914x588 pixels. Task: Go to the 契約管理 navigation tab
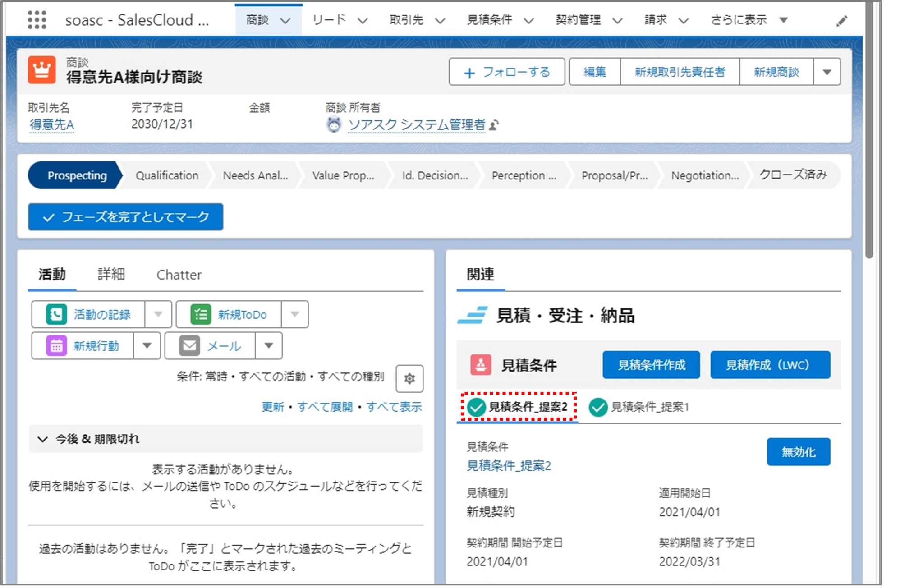pyautogui.click(x=578, y=20)
